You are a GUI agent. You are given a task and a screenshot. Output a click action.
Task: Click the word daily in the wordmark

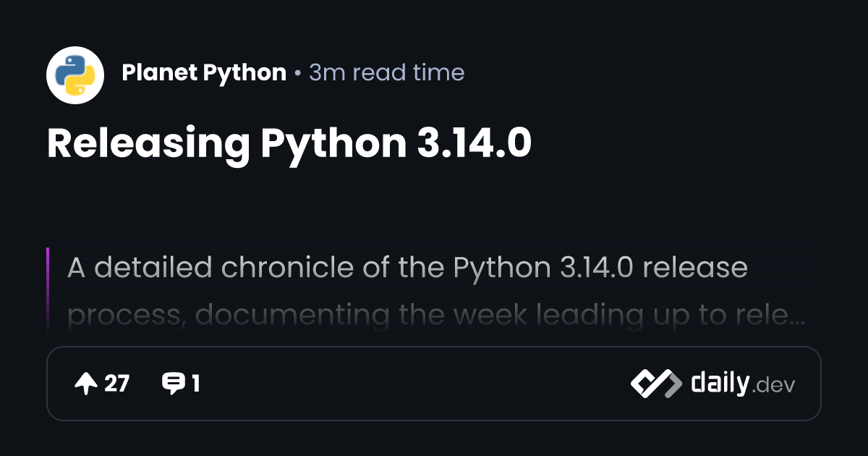(x=720, y=384)
